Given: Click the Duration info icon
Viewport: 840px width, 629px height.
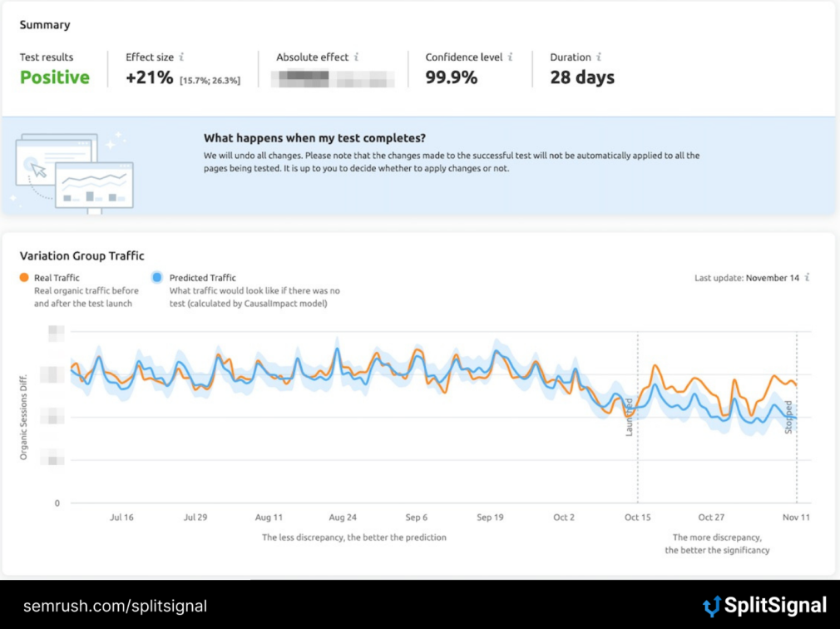Looking at the screenshot, I should point(597,57).
